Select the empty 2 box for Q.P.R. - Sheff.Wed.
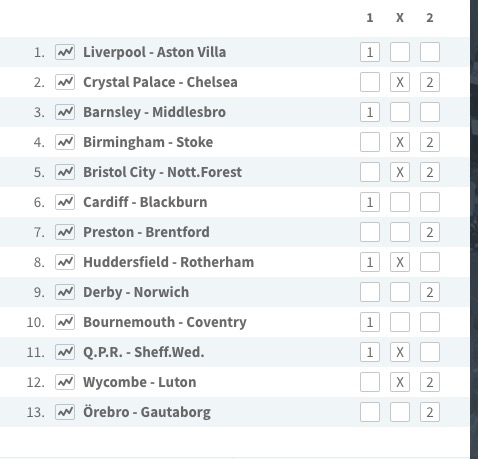 [x=430, y=352]
